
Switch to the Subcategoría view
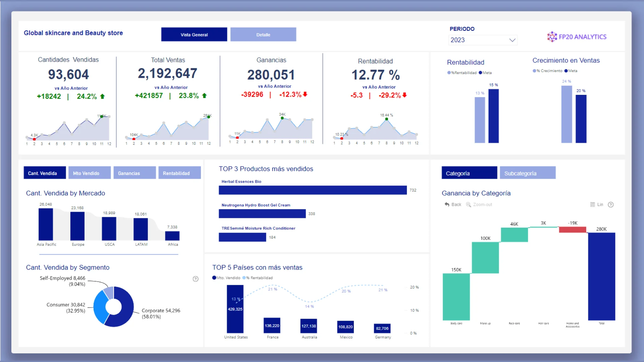(x=528, y=173)
